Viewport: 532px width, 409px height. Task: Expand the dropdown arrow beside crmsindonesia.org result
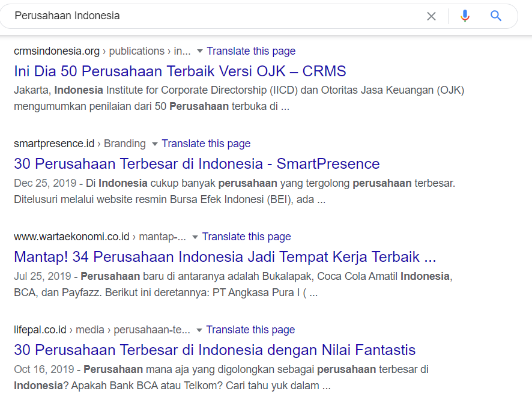tap(200, 52)
